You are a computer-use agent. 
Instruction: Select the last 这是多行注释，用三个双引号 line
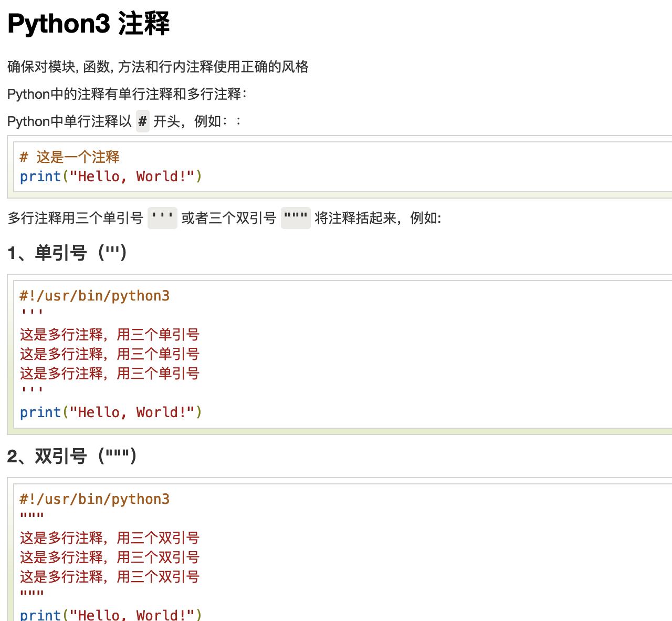click(x=109, y=577)
